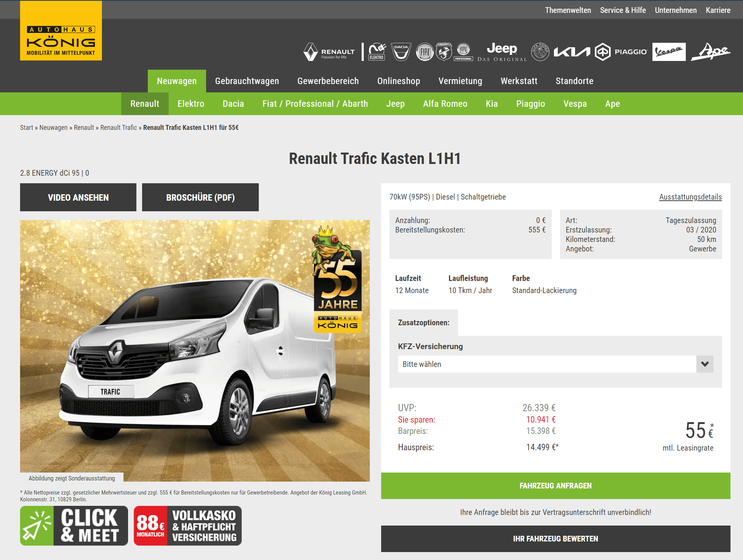Open the Jeep Das Original logo

click(x=502, y=52)
